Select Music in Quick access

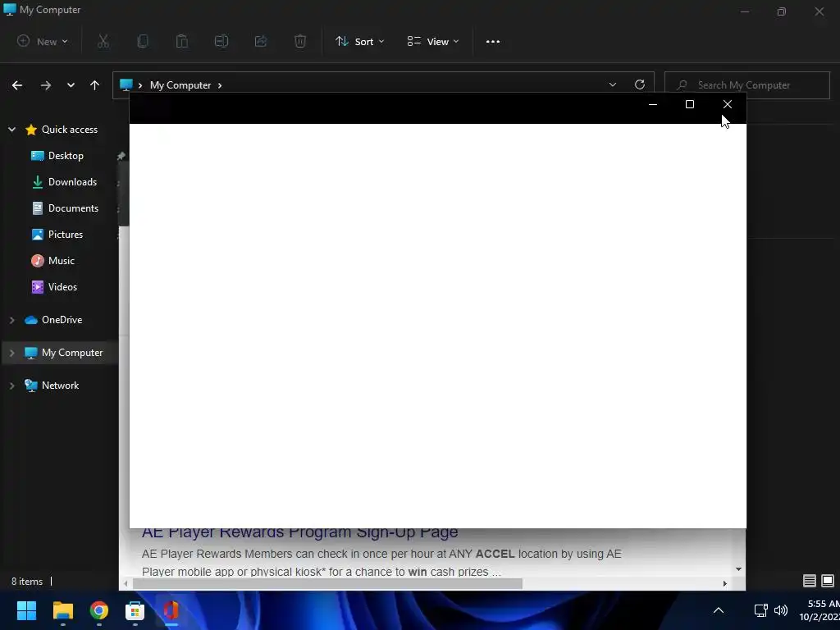click(x=59, y=261)
